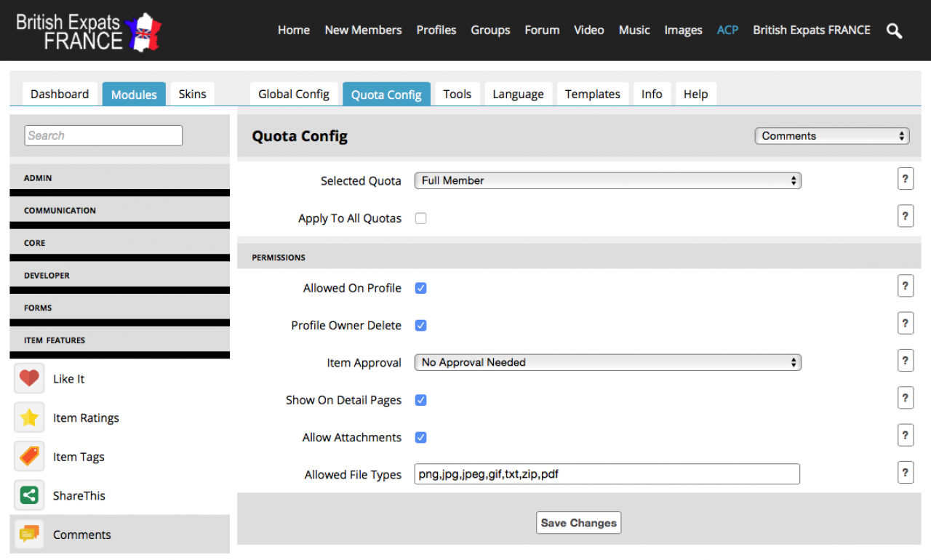The image size is (931, 560).
Task: Toggle the Allow Attachments checkbox
Action: pyautogui.click(x=420, y=437)
